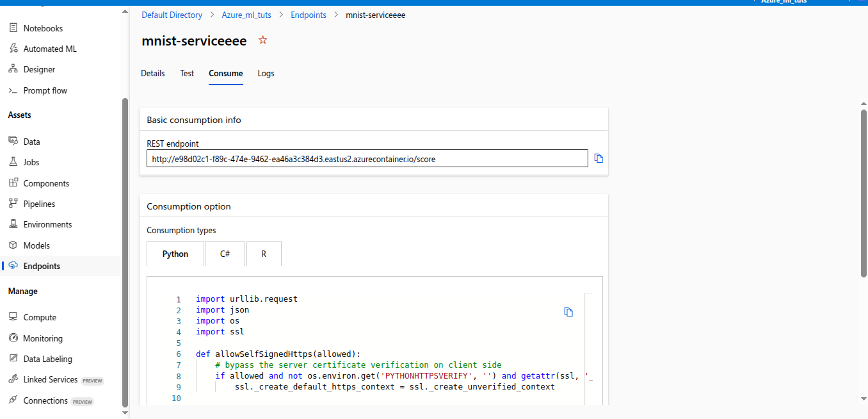Switch to the Test tab
The height and width of the screenshot is (419, 868).
coord(186,73)
